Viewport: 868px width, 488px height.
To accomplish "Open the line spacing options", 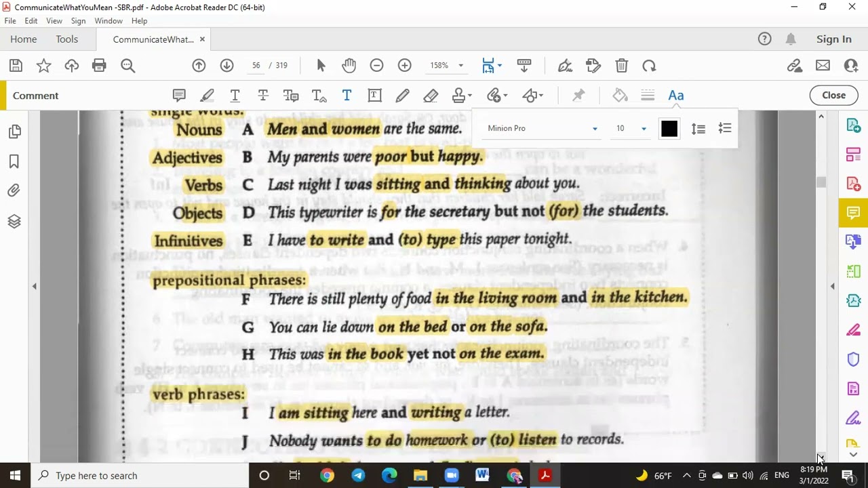I will (698, 128).
